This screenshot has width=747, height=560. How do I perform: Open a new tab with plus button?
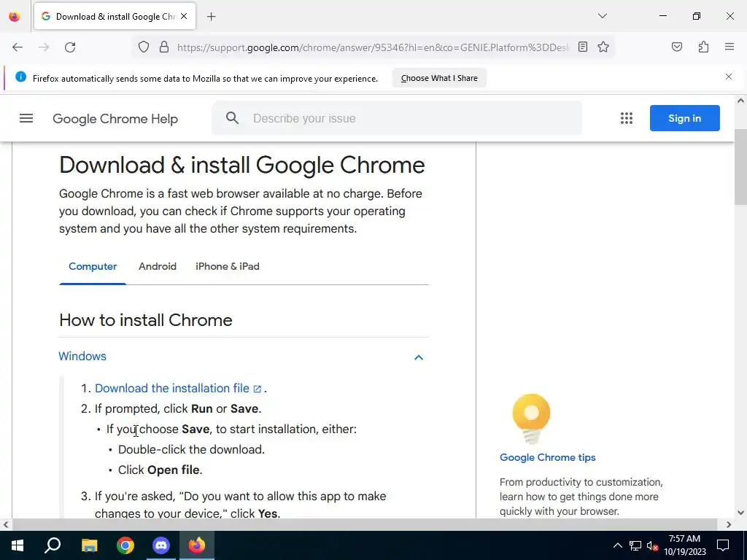[x=212, y=17]
